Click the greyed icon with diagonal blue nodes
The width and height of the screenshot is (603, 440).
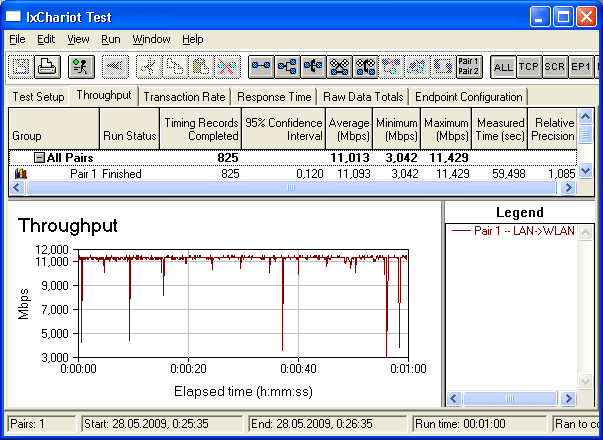click(418, 67)
